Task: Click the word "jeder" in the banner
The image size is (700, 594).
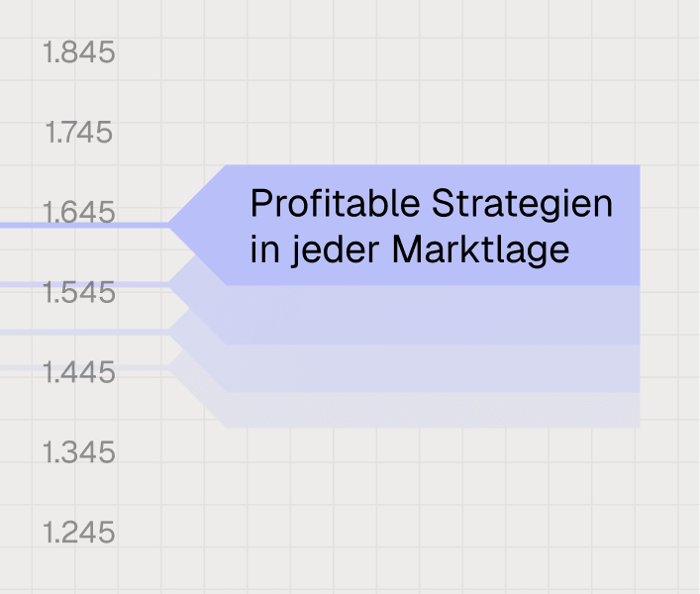Action: pos(333,250)
